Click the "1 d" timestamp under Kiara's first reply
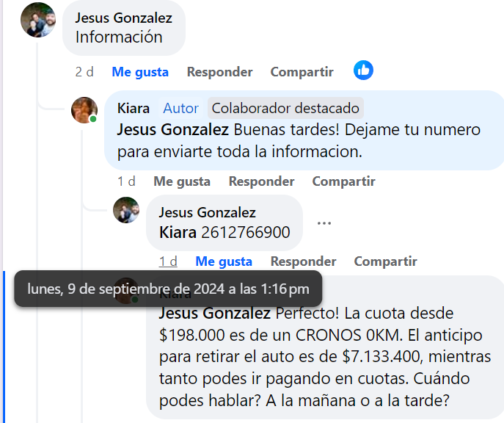The image size is (504, 423). pos(126,181)
